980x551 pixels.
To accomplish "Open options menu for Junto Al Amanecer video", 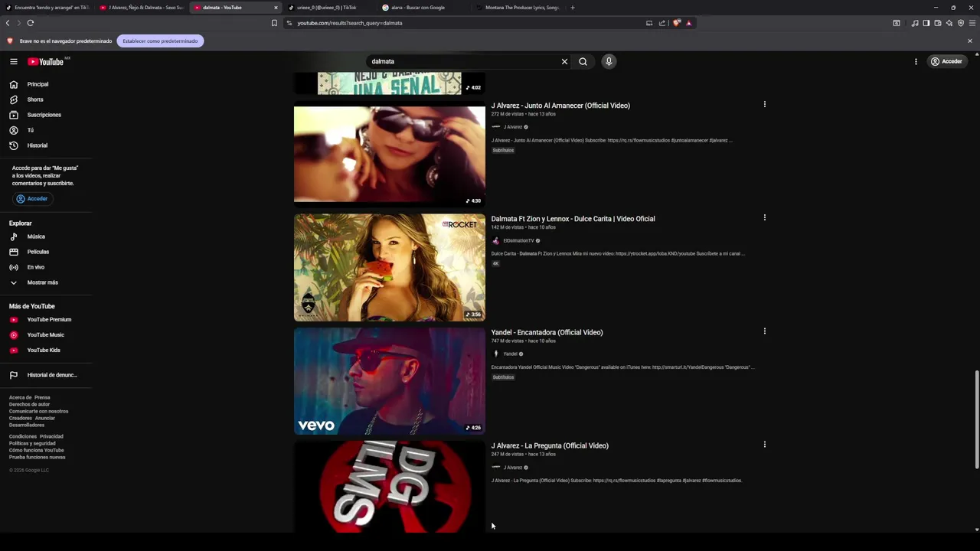I will (764, 104).
